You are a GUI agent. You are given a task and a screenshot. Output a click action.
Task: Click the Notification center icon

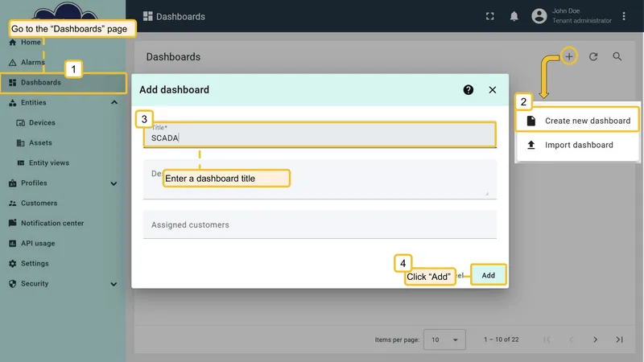coord(13,223)
